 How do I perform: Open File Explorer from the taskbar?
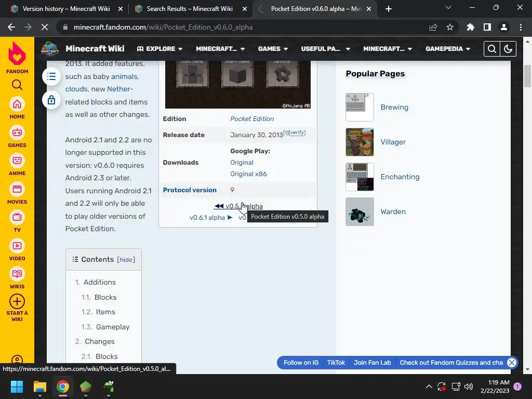pos(39,387)
